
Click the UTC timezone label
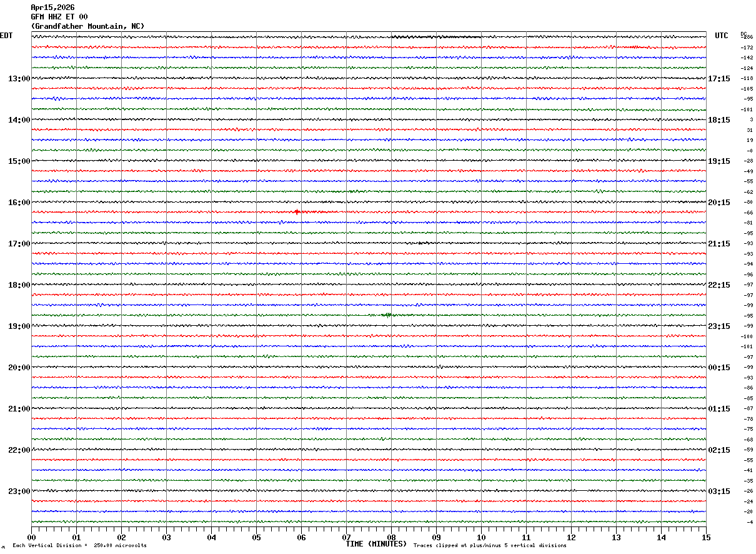722,36
